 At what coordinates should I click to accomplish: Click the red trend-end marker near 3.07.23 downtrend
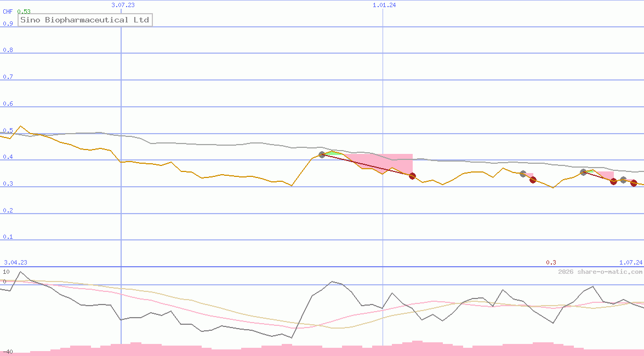point(413,176)
